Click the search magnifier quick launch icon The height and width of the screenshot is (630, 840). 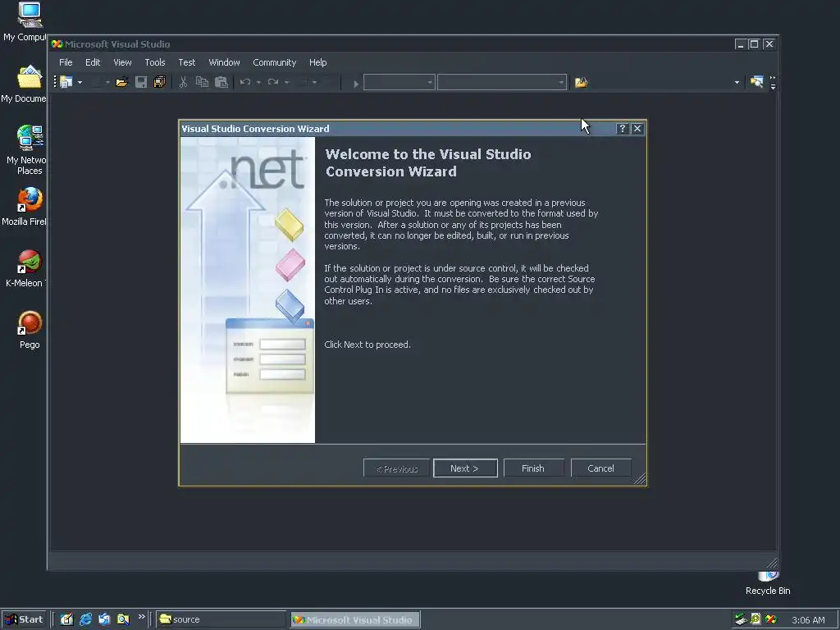coord(123,619)
